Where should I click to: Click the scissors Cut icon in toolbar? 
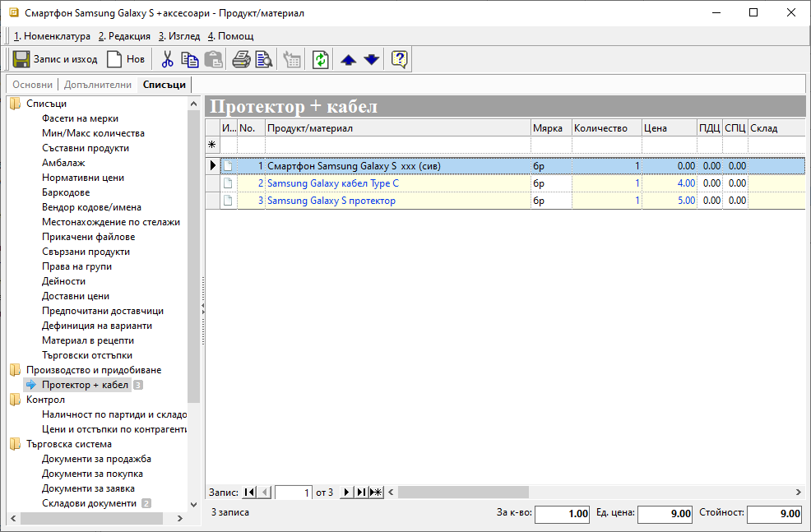[x=167, y=59]
